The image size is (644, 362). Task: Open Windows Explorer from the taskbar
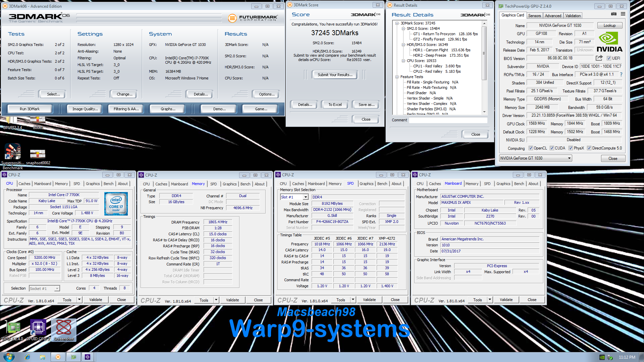[43, 357]
